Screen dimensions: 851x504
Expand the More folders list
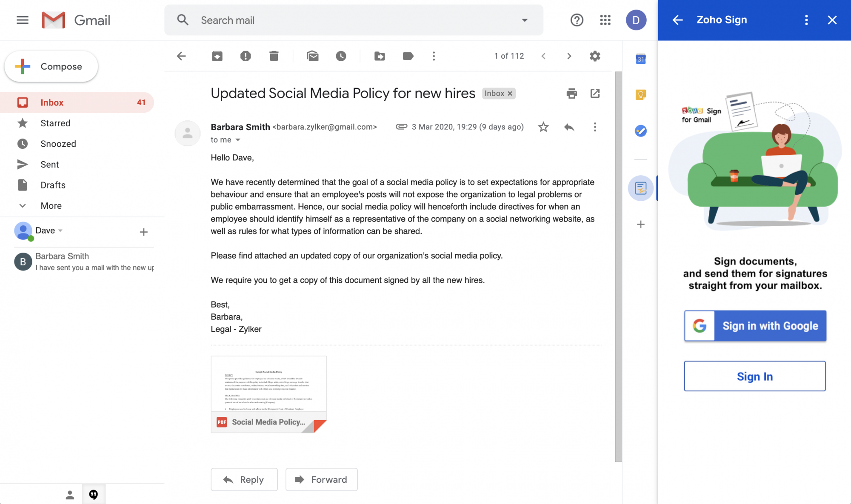point(51,206)
